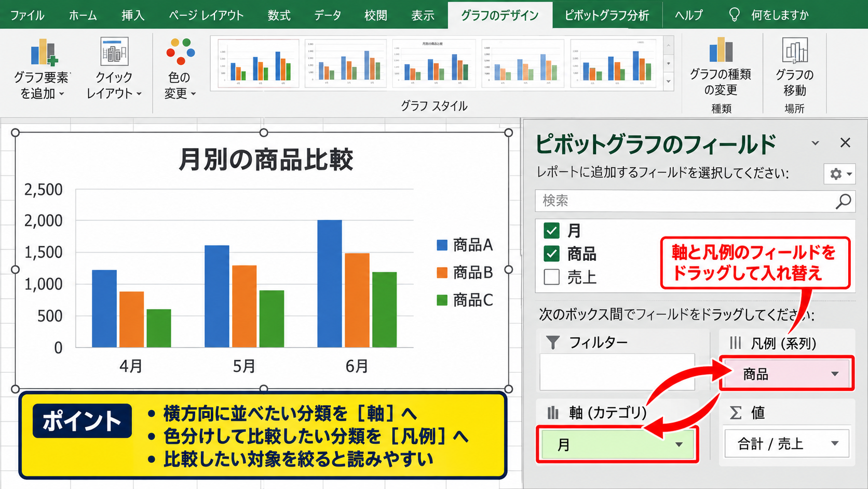Uncheck the 月 field checkbox
Screen dimensions: 868x489
[x=551, y=230]
